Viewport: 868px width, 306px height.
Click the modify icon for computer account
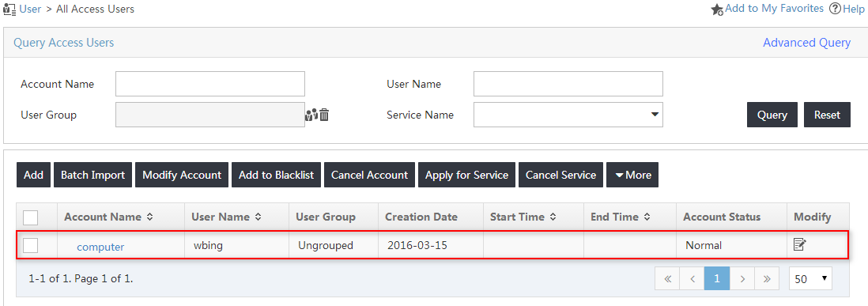799,244
